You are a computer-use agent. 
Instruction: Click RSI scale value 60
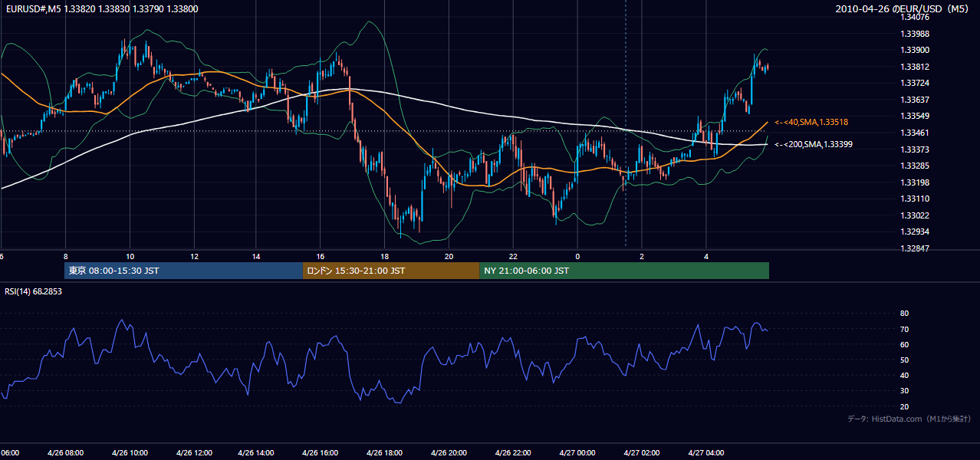click(904, 344)
